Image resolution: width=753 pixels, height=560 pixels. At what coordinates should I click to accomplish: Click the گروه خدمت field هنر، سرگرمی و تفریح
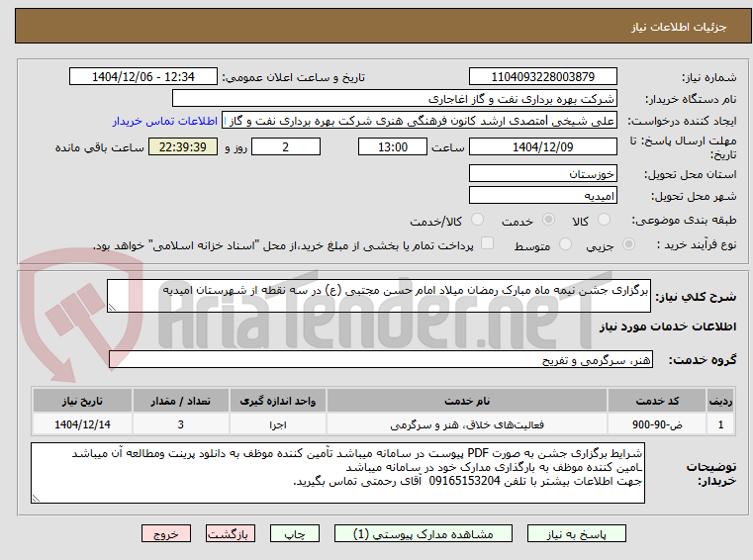pyautogui.click(x=381, y=360)
